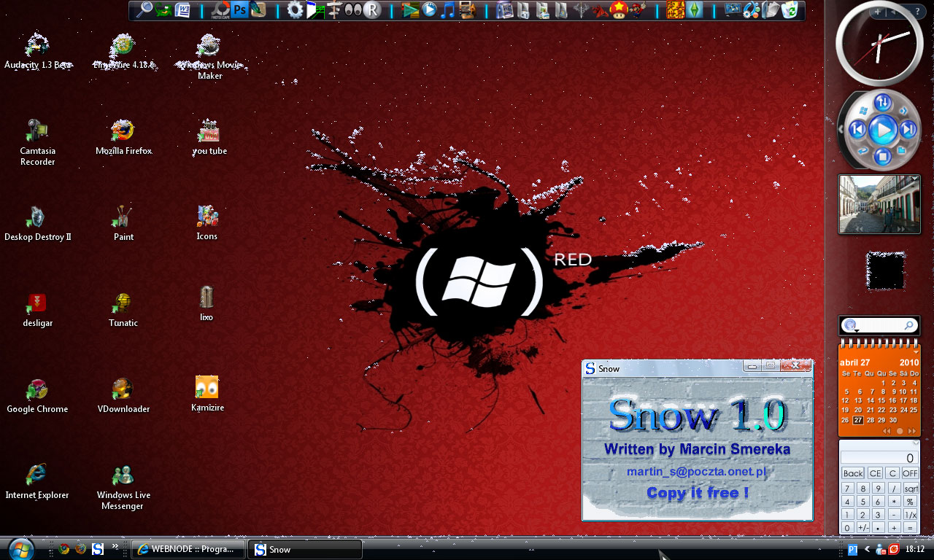Click search magnifier in Google gadget
The width and height of the screenshot is (934, 560).
click(908, 325)
